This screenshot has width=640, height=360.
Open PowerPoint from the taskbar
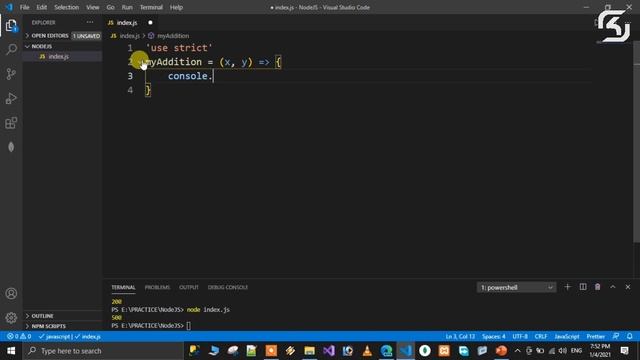click(x=501, y=351)
